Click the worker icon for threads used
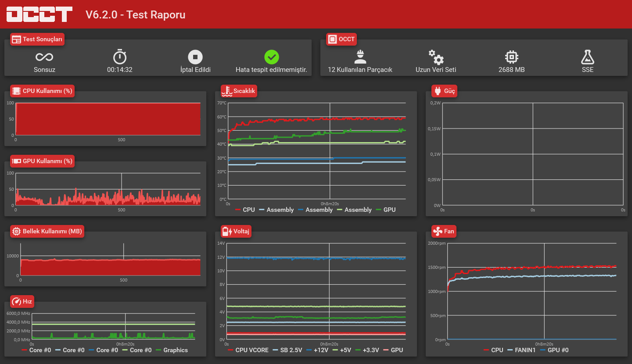This screenshot has height=364, width=632. [360, 57]
